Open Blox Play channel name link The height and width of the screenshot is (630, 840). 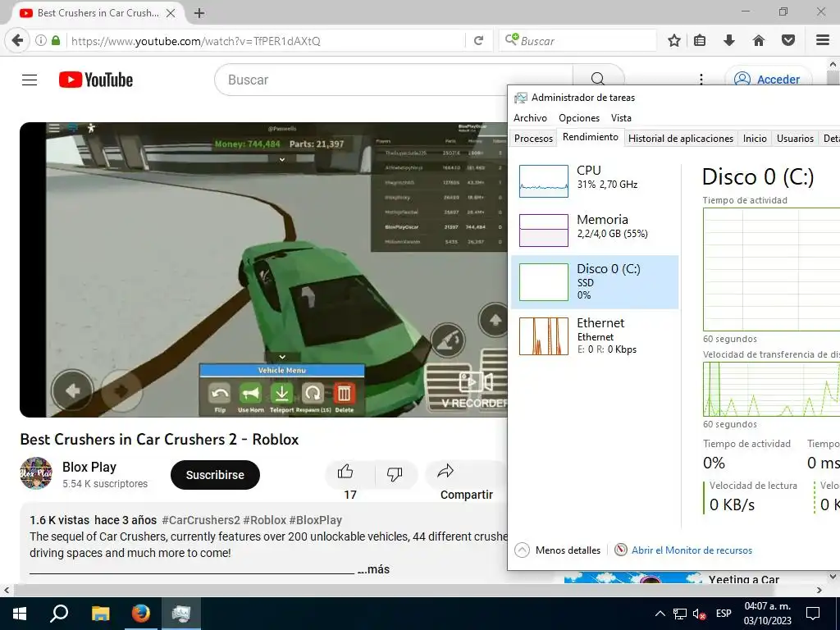89,467
